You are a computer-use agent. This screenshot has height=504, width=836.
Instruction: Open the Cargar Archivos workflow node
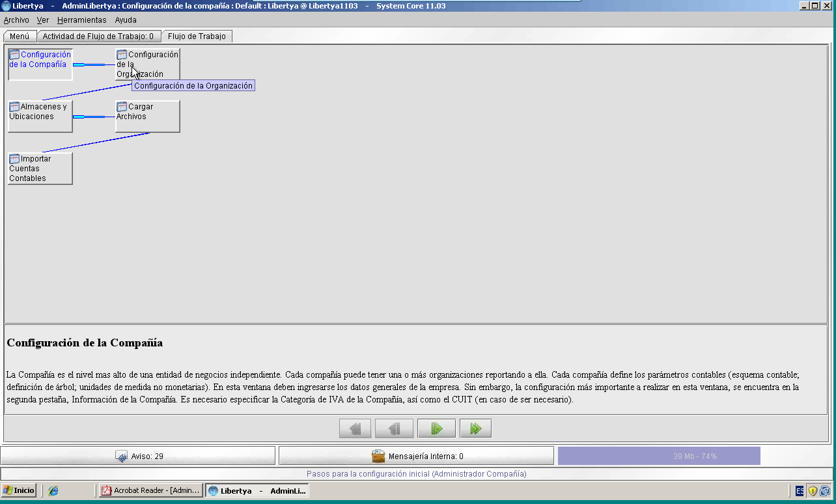pyautogui.click(x=148, y=117)
